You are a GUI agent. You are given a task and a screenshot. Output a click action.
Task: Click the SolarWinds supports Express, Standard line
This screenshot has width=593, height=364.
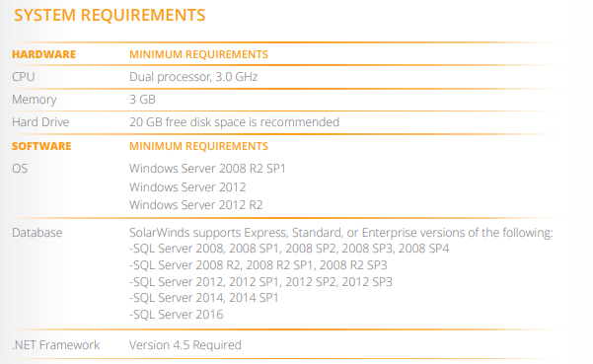pos(340,233)
